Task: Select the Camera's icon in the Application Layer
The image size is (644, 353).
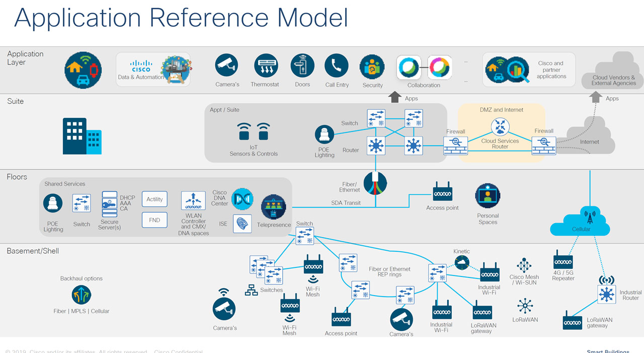Action: click(x=227, y=65)
